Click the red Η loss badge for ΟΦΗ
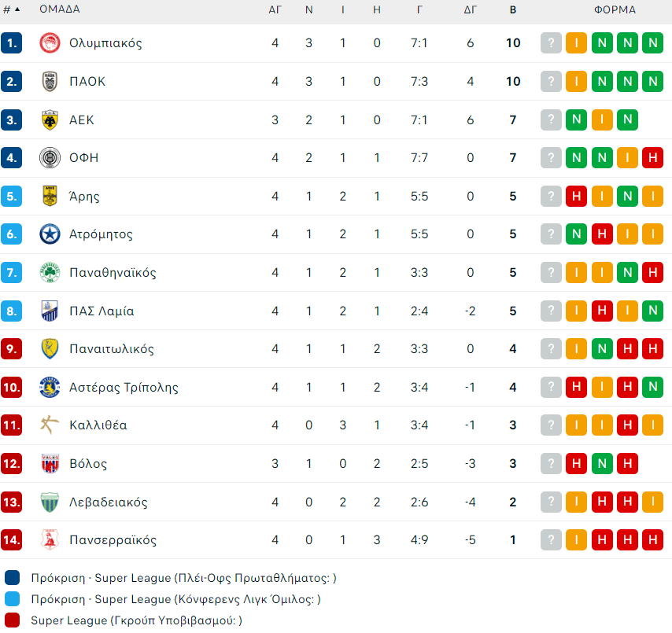Image resolution: width=672 pixels, height=633 pixels. (x=652, y=158)
